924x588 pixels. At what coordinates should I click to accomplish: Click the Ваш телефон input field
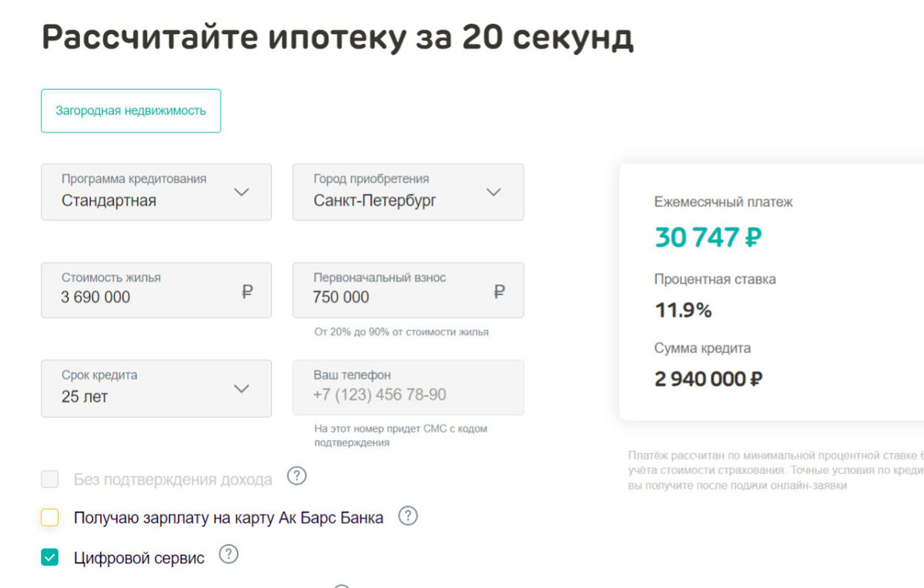point(408,389)
